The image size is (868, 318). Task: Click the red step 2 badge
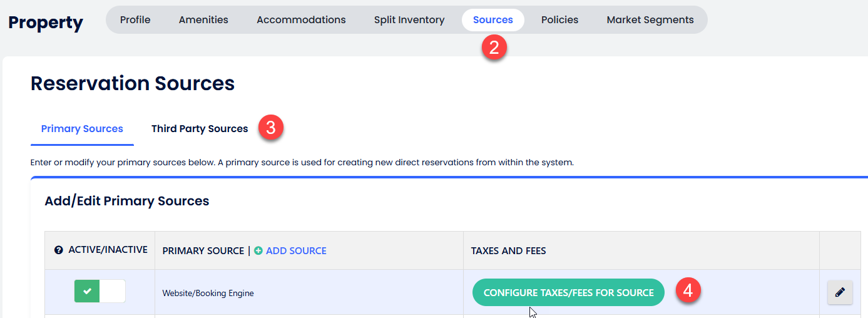pyautogui.click(x=494, y=48)
